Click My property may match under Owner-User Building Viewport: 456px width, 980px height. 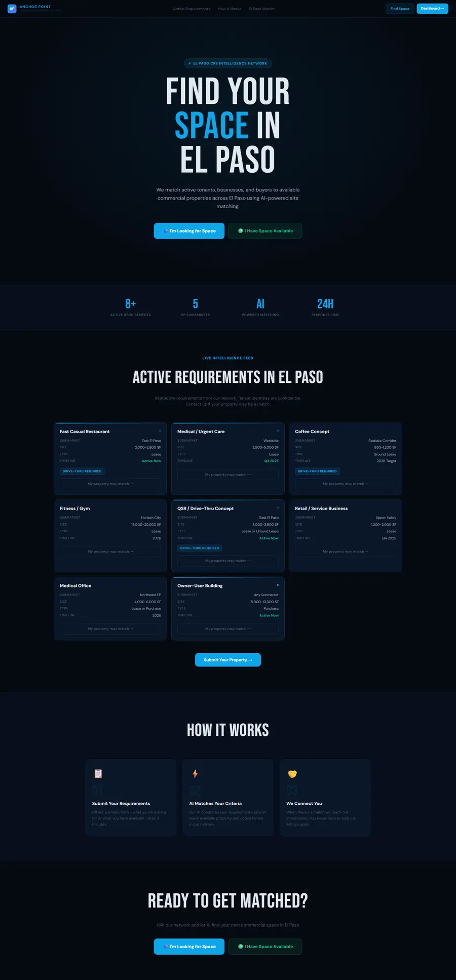228,629
